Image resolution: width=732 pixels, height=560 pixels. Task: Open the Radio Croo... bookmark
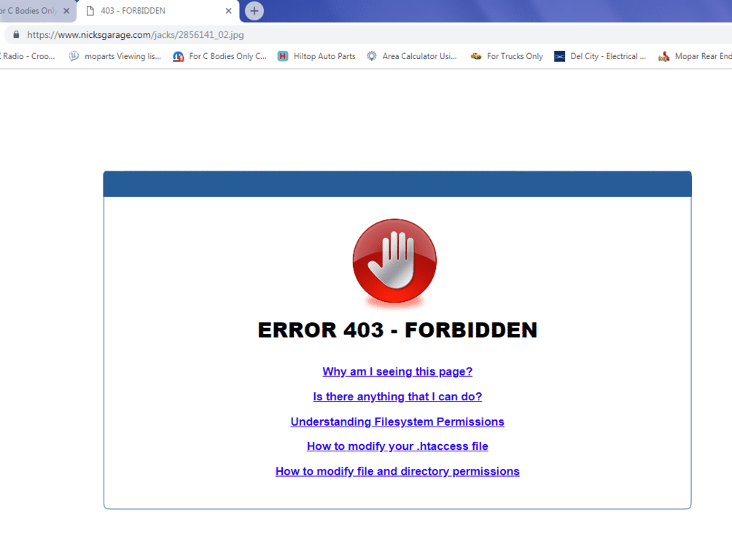28,56
